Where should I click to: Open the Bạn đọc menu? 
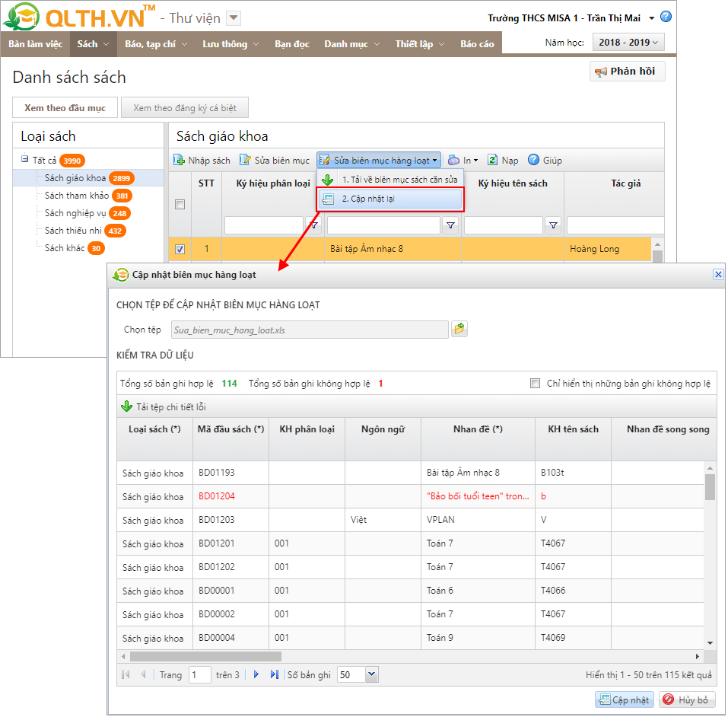pos(291,44)
